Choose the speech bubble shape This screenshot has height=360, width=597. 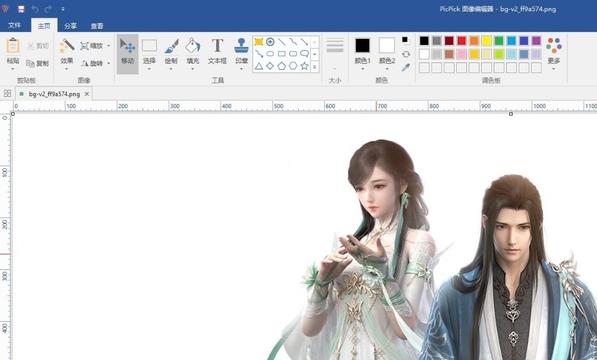pyautogui.click(x=304, y=54)
